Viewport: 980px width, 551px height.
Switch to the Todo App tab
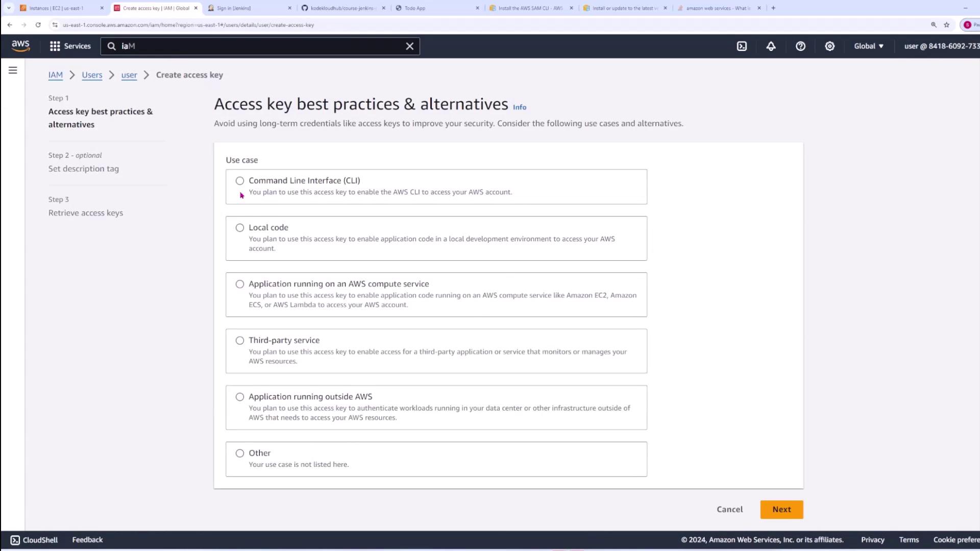[414, 8]
